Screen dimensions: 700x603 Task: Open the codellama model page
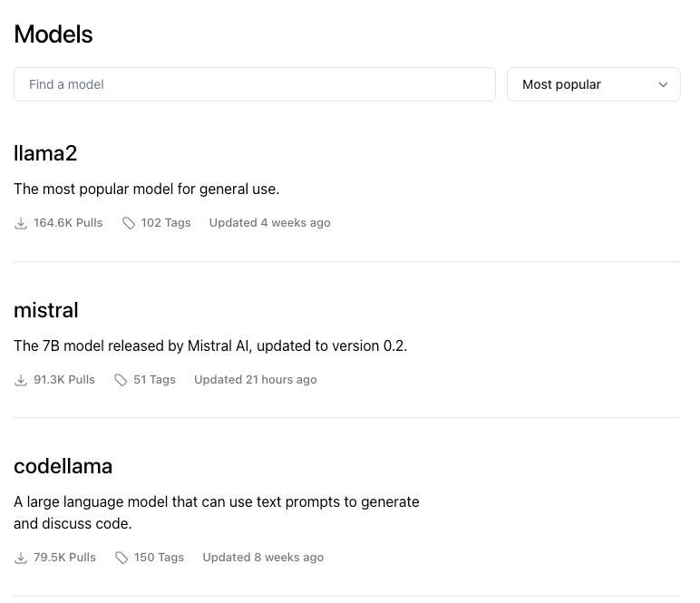pyautogui.click(x=63, y=466)
